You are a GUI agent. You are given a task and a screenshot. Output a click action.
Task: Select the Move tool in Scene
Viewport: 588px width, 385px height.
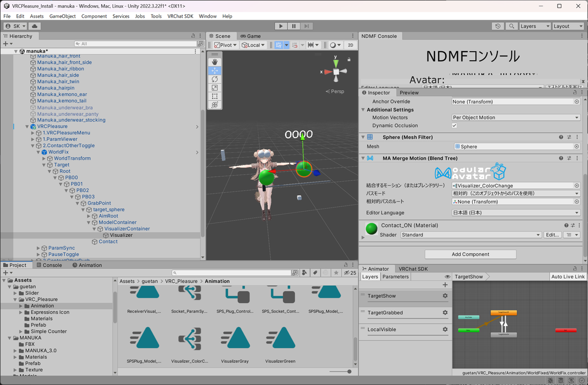coord(214,70)
